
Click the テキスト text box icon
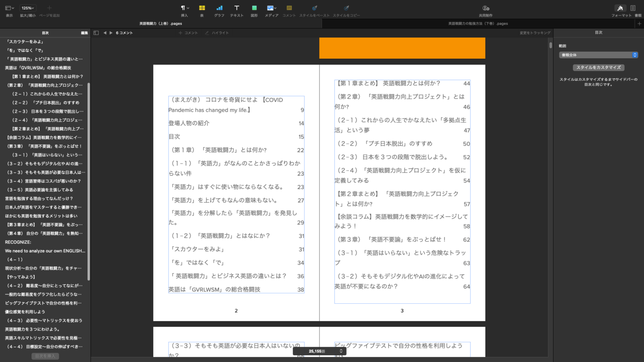[236, 8]
